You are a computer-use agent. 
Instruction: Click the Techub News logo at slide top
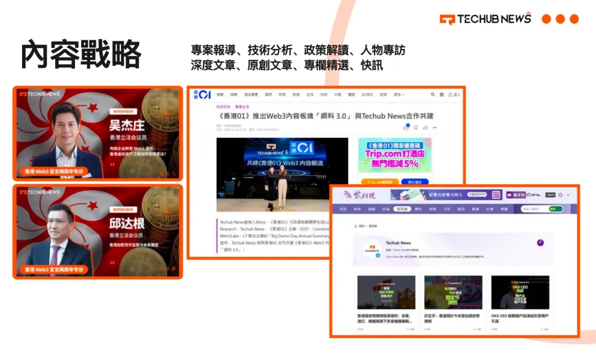click(486, 19)
